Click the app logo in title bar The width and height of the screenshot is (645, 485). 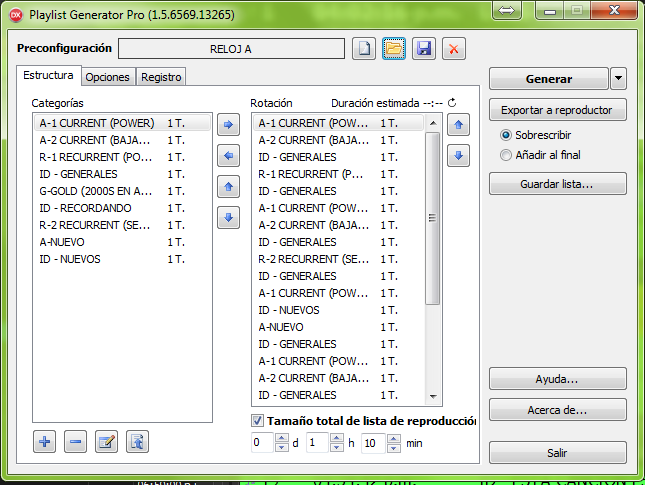[16, 15]
